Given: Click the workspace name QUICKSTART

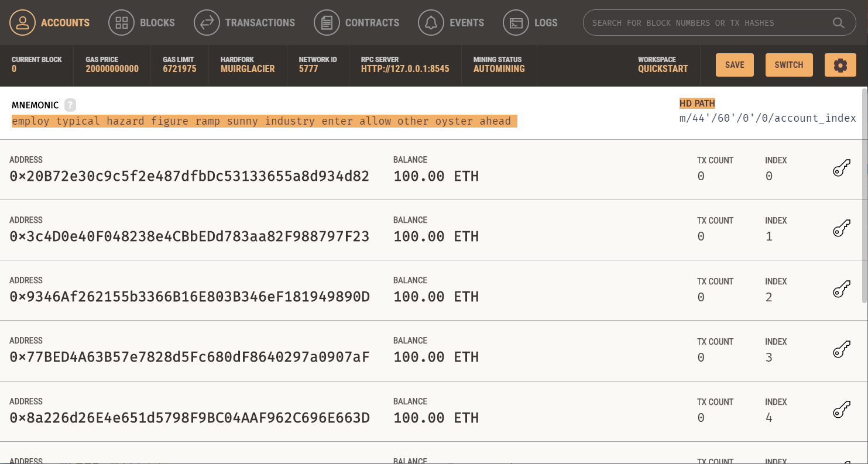Looking at the screenshot, I should pyautogui.click(x=663, y=69).
